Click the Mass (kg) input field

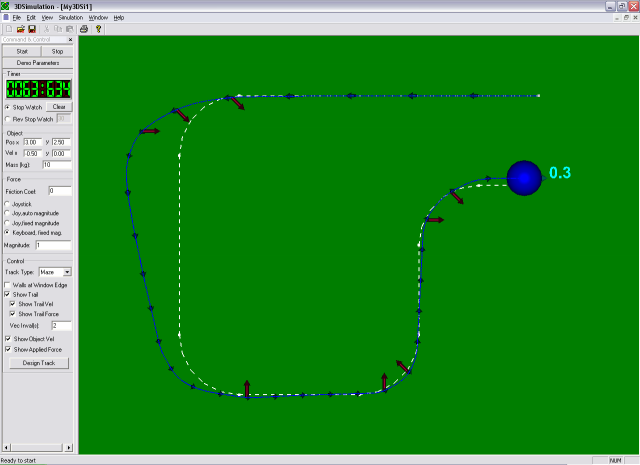coord(57,165)
